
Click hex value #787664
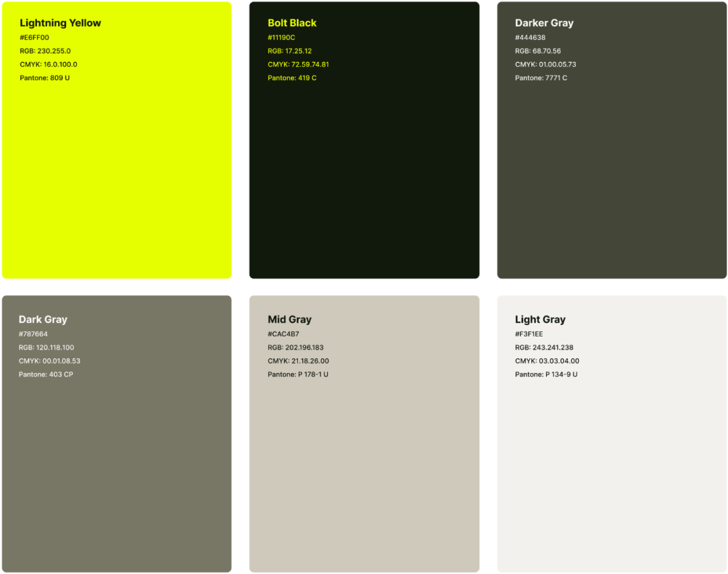tap(33, 334)
